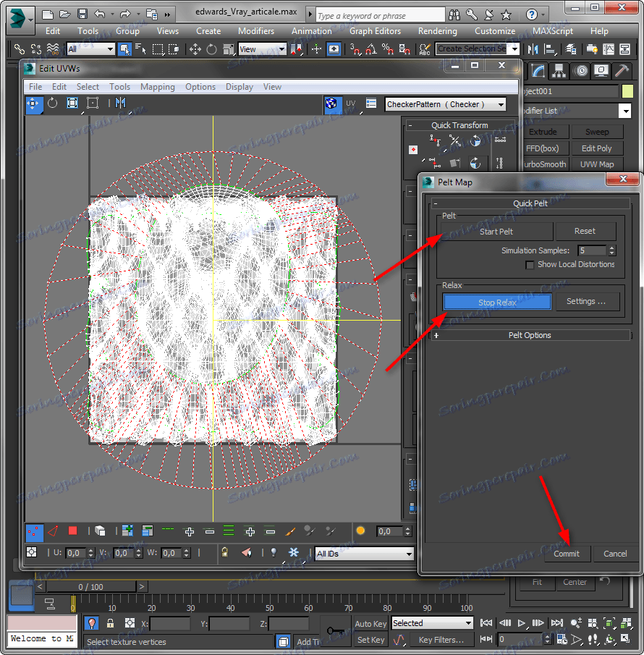Screen dimensions: 644x655
Task: Activate Polygon sub-object mode red square icon
Action: [72, 531]
